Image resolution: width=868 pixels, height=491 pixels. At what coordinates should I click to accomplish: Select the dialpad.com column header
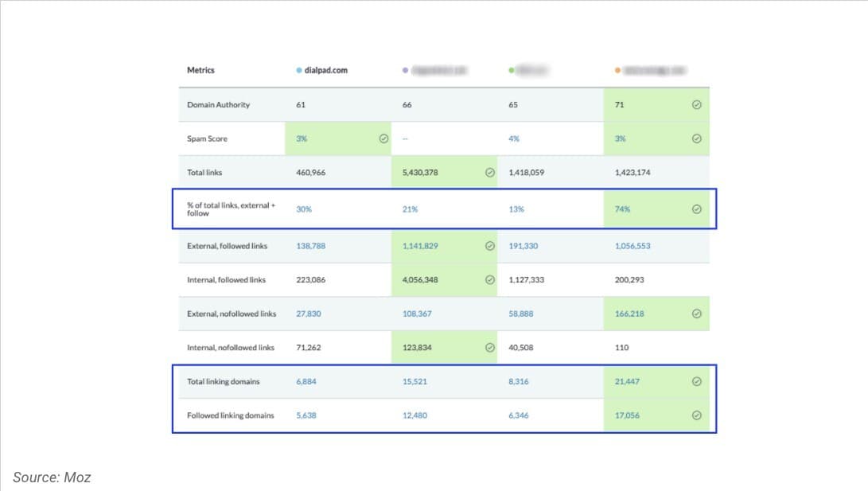(x=325, y=70)
